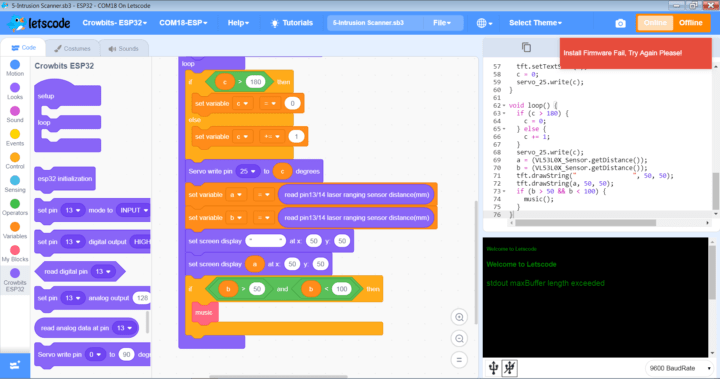This screenshot has width=720, height=379.
Task: Click the 100 value in b comparison
Action: [x=342, y=289]
